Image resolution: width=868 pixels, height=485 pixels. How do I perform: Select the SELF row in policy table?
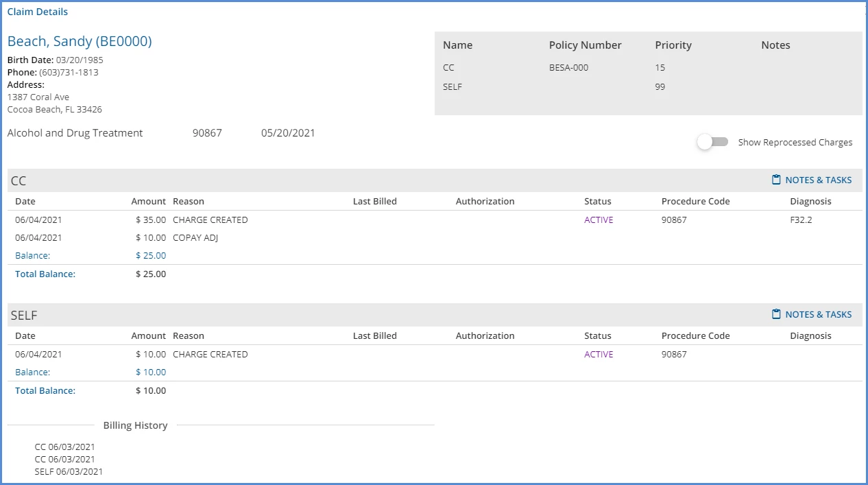point(648,86)
